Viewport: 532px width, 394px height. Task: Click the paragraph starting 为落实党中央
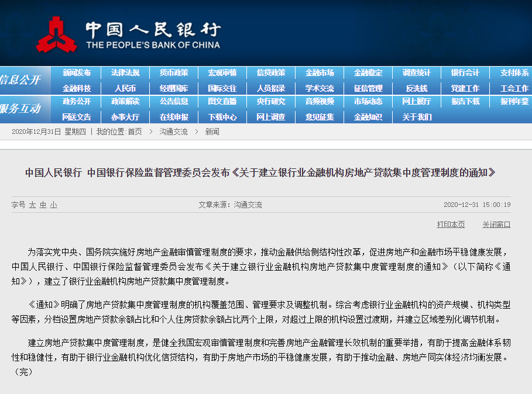(261, 267)
